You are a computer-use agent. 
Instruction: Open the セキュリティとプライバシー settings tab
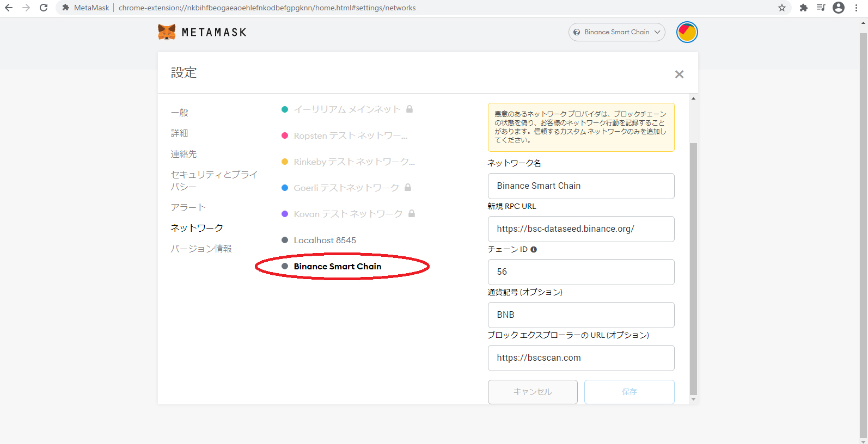(215, 181)
